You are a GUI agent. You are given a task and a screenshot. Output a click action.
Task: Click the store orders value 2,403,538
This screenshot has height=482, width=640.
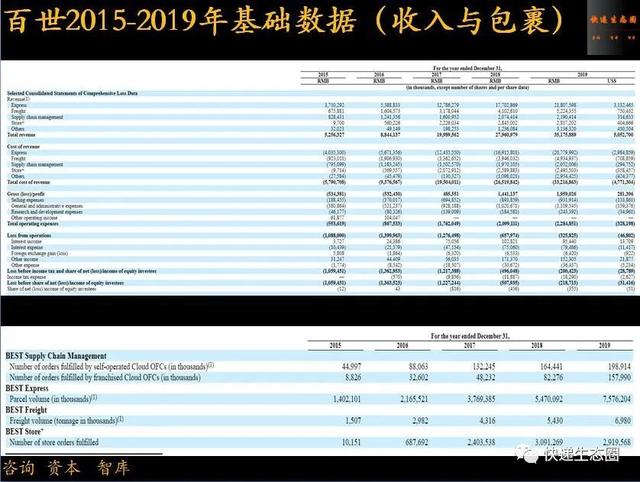coord(482,442)
